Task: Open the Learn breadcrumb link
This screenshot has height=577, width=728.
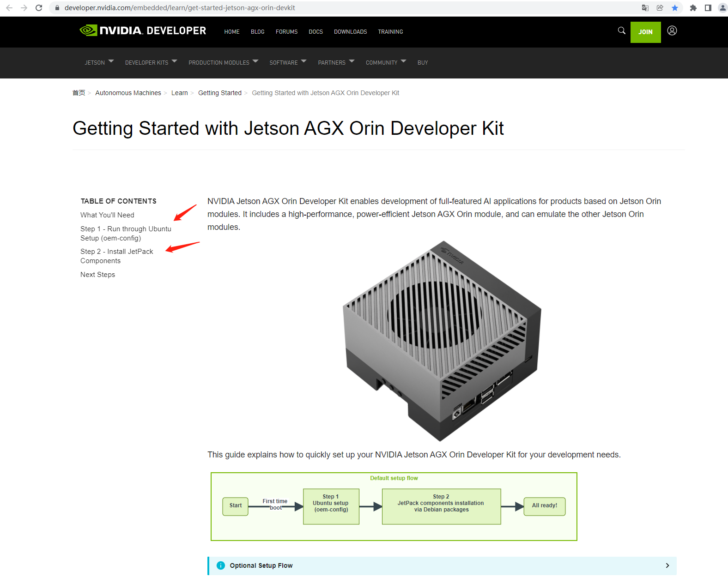Action: [180, 93]
